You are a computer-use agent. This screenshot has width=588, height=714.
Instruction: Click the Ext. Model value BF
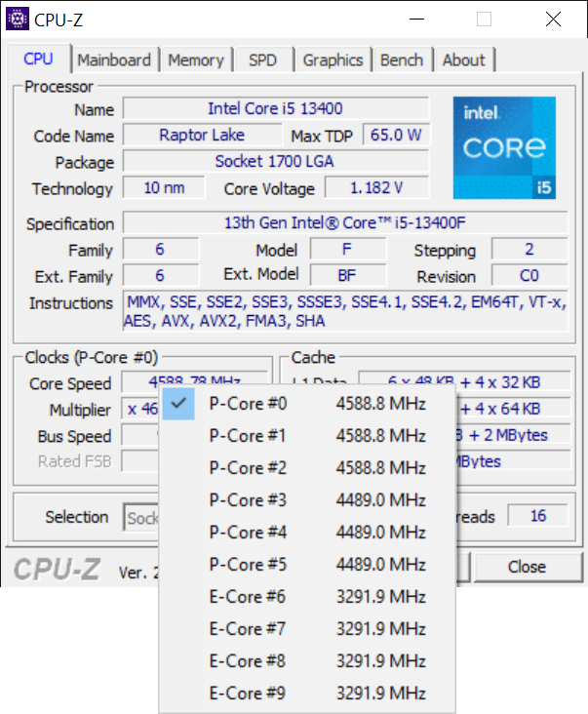click(347, 276)
